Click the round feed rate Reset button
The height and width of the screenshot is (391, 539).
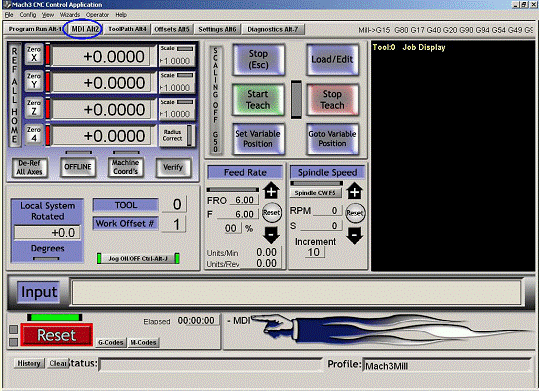tap(272, 213)
